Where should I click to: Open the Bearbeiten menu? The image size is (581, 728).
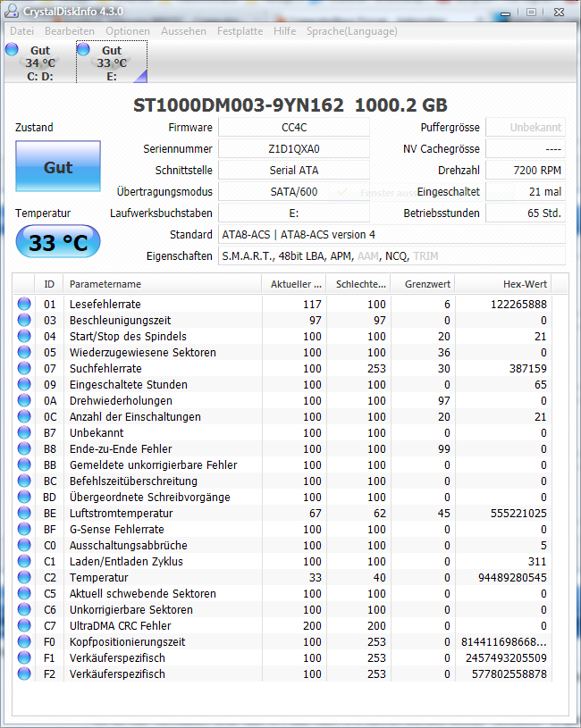70,31
